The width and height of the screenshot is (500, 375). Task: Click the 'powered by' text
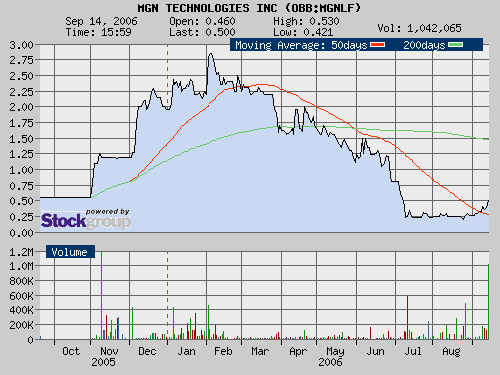tap(107, 212)
